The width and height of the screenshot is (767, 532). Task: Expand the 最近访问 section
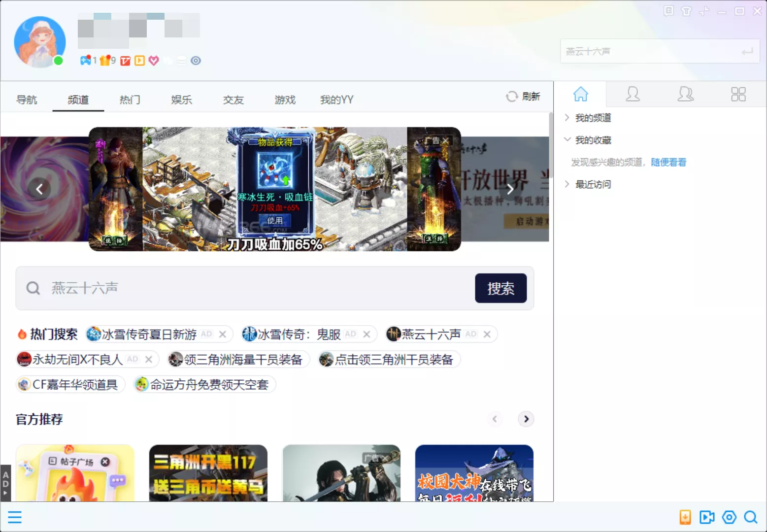point(567,184)
